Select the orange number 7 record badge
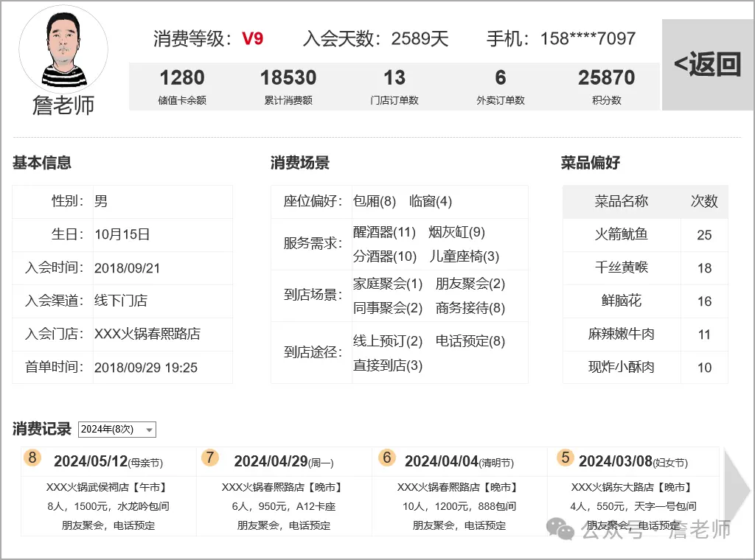 [x=210, y=458]
